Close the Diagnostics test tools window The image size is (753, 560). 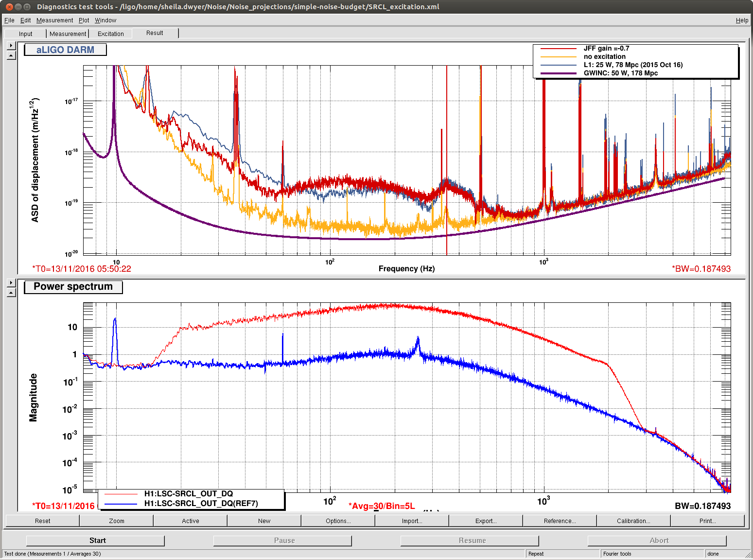point(9,7)
